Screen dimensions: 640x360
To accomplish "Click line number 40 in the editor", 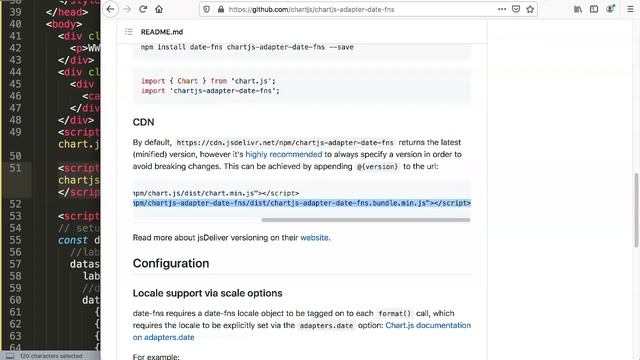I will (x=15, y=24).
